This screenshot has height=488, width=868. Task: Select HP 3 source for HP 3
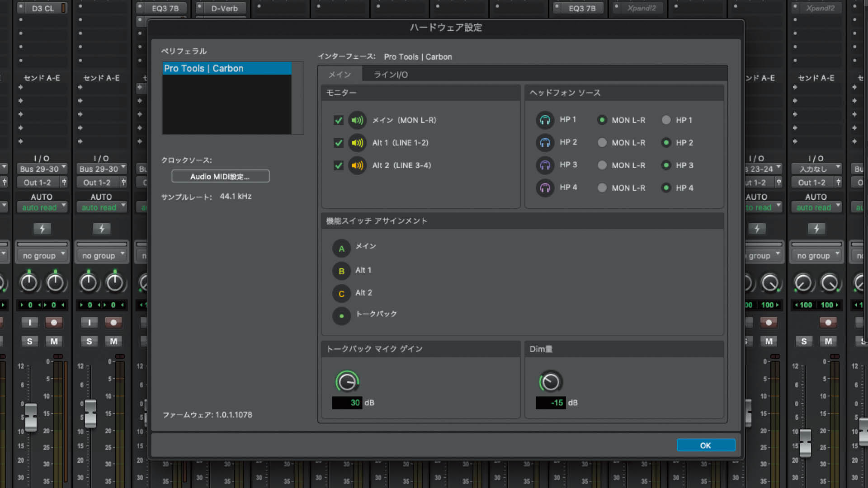click(x=666, y=165)
